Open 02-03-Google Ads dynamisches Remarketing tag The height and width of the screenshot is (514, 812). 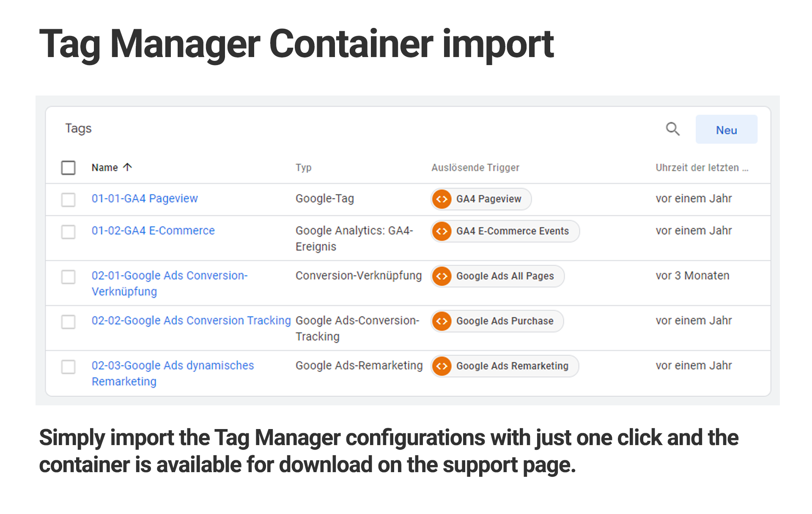[173, 373]
